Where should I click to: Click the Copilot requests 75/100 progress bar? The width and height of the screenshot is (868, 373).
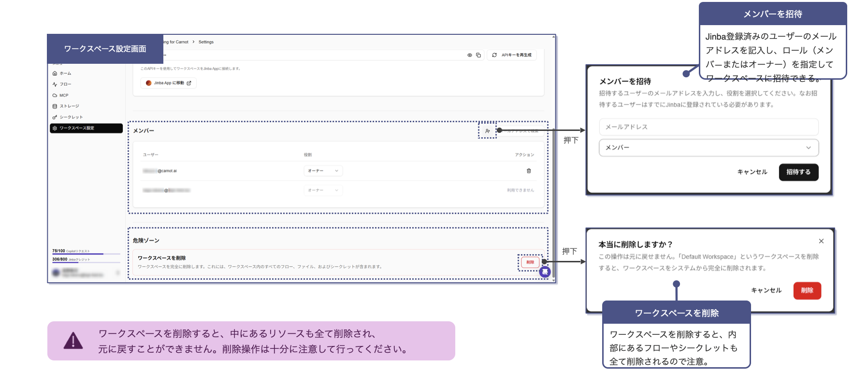coord(86,254)
